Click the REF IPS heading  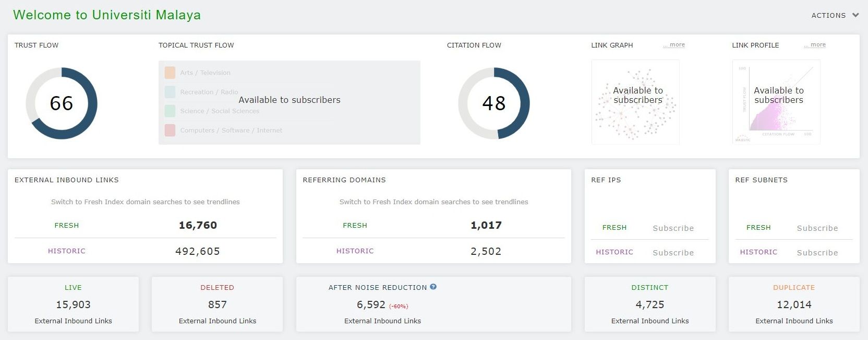click(x=606, y=180)
